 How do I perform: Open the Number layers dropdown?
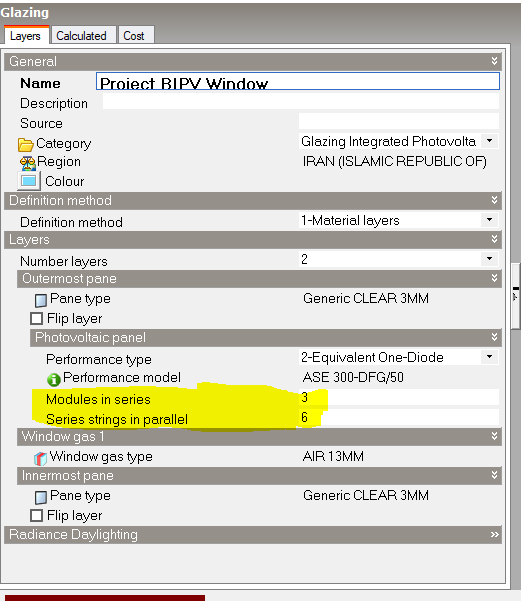coord(490,259)
